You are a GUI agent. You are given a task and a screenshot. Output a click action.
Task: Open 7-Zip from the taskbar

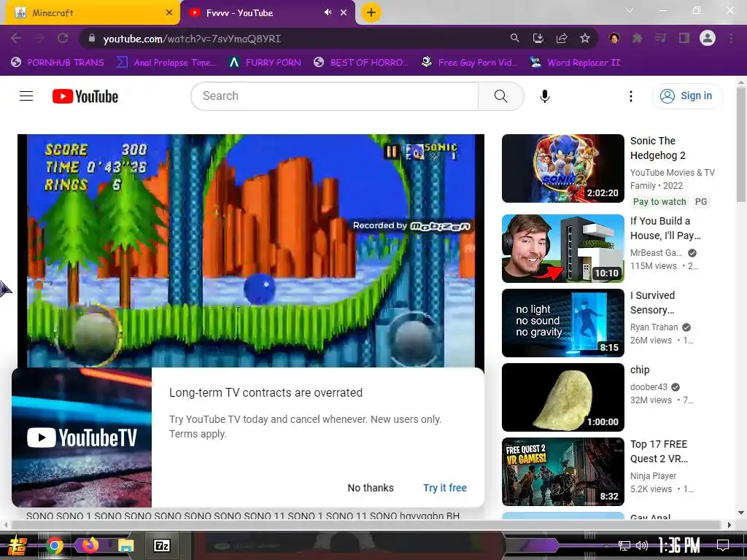pos(161,545)
